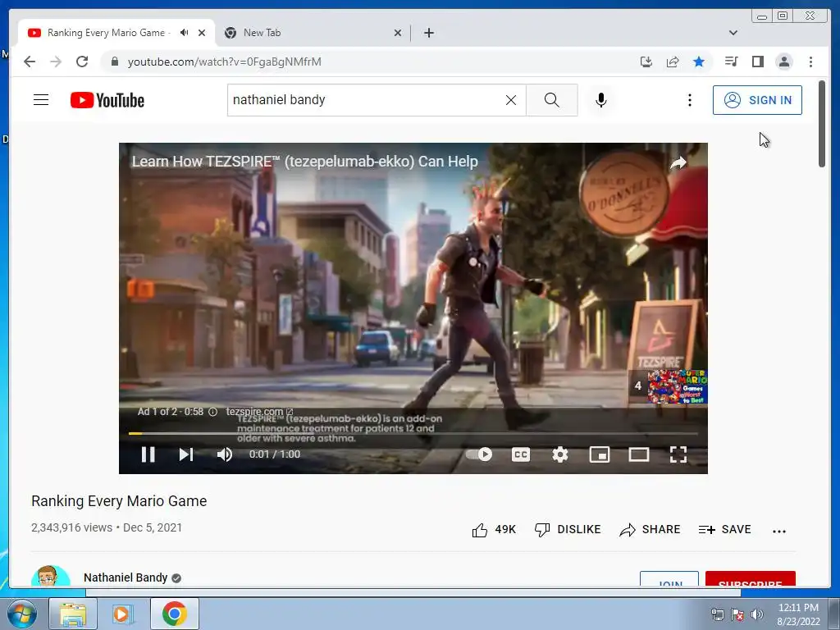The image size is (840, 630).
Task: Save the video to a playlist
Action: pos(725,530)
